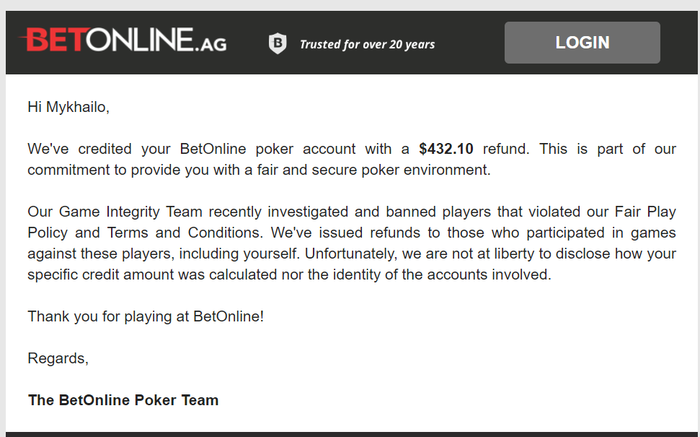The width and height of the screenshot is (700, 437).
Task: Click the dark footer bar at bottom
Action: [x=350, y=433]
